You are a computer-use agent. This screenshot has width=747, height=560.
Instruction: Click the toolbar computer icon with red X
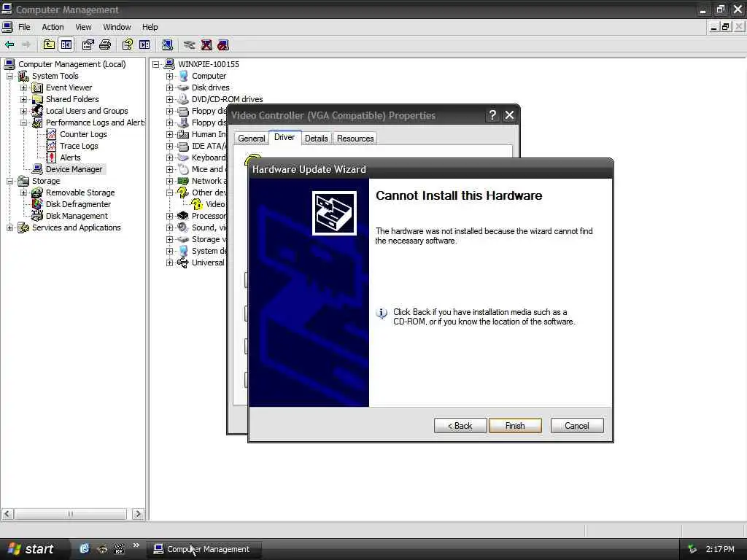pyautogui.click(x=206, y=44)
